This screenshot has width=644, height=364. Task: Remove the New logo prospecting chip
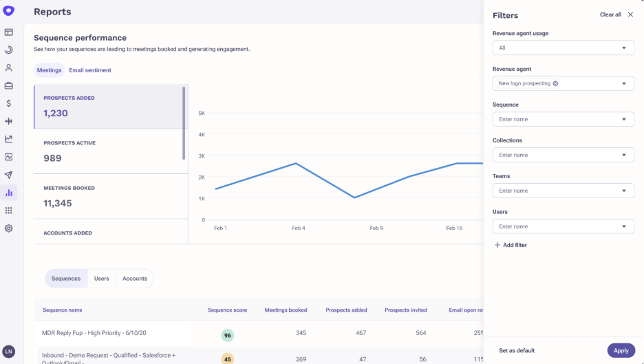tap(555, 83)
